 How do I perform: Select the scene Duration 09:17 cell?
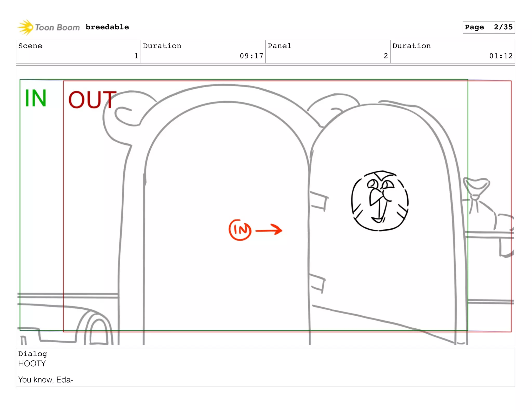pos(203,51)
